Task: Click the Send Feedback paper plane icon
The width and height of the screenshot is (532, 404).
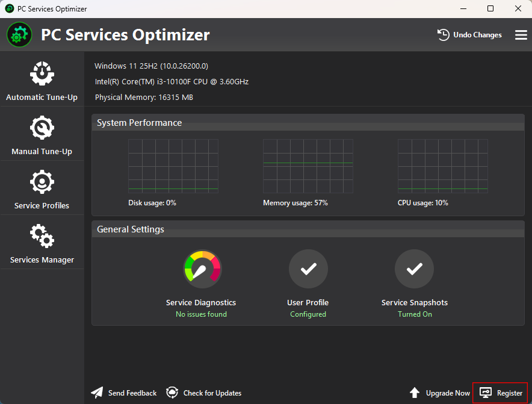Action: click(97, 393)
